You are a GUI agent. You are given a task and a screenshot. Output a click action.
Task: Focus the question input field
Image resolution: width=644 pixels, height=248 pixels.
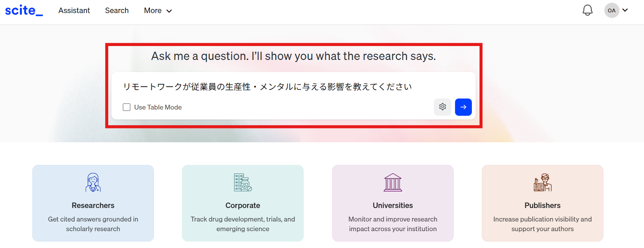click(293, 86)
